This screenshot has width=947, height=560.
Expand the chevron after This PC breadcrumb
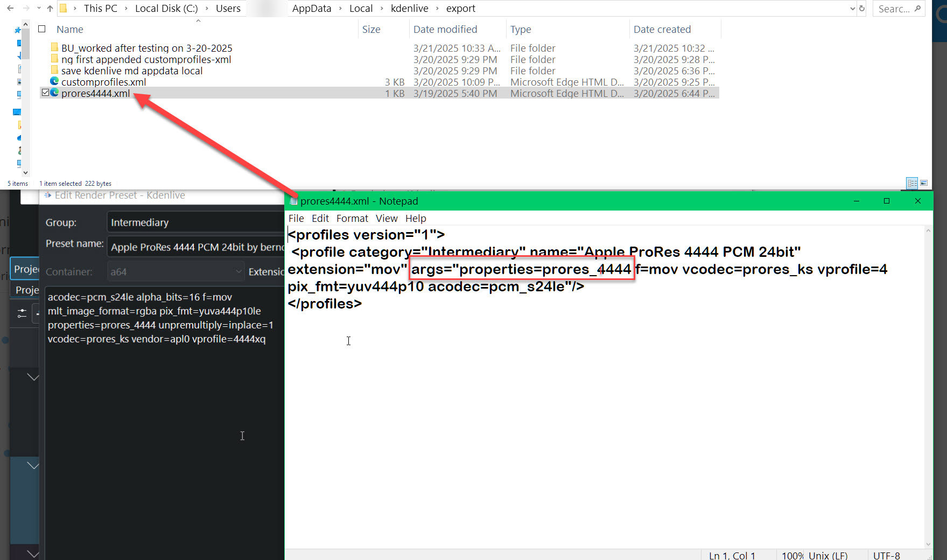pyautogui.click(x=127, y=8)
